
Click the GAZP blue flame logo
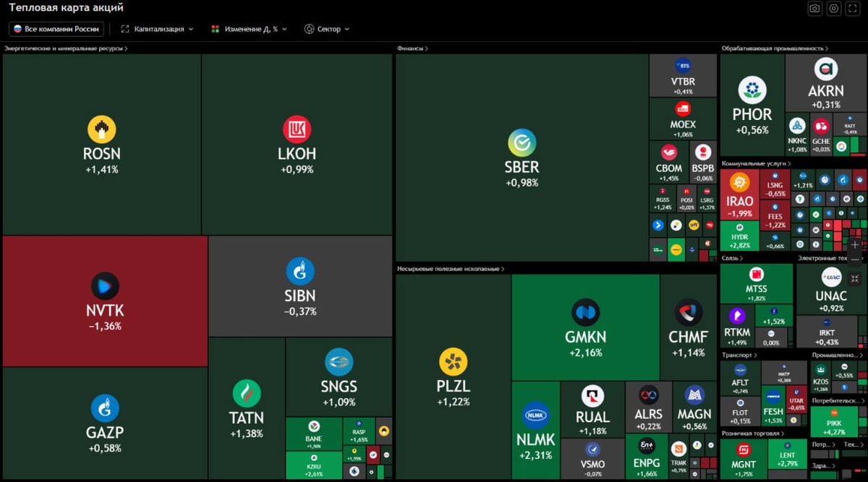105,408
